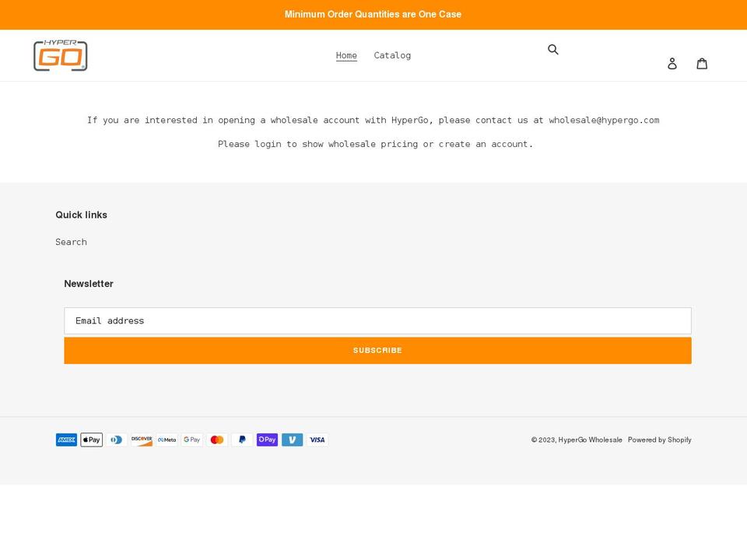Click the Apple Pay payment icon
This screenshot has height=560, width=747.
[x=91, y=439]
